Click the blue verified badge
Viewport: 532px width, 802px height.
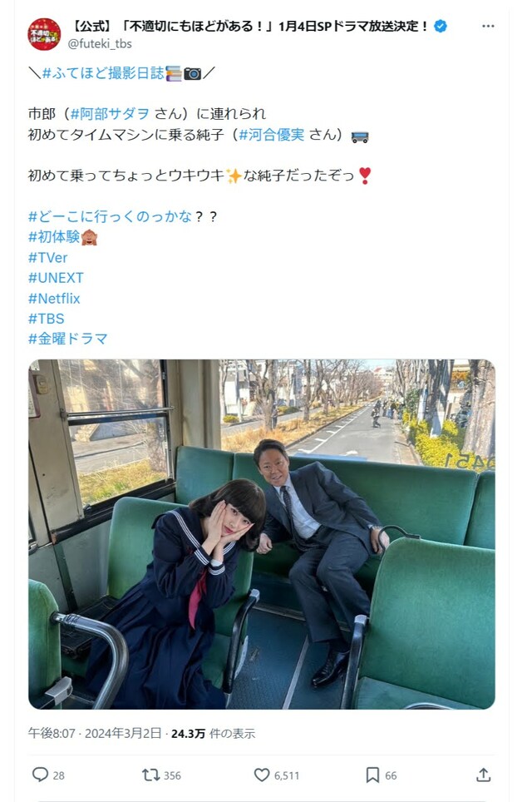pos(440,26)
